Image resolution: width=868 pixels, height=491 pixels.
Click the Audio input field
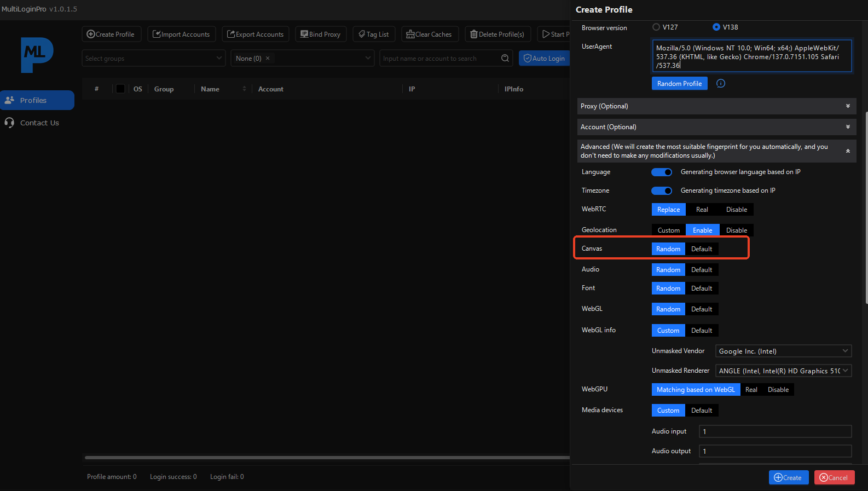(775, 431)
